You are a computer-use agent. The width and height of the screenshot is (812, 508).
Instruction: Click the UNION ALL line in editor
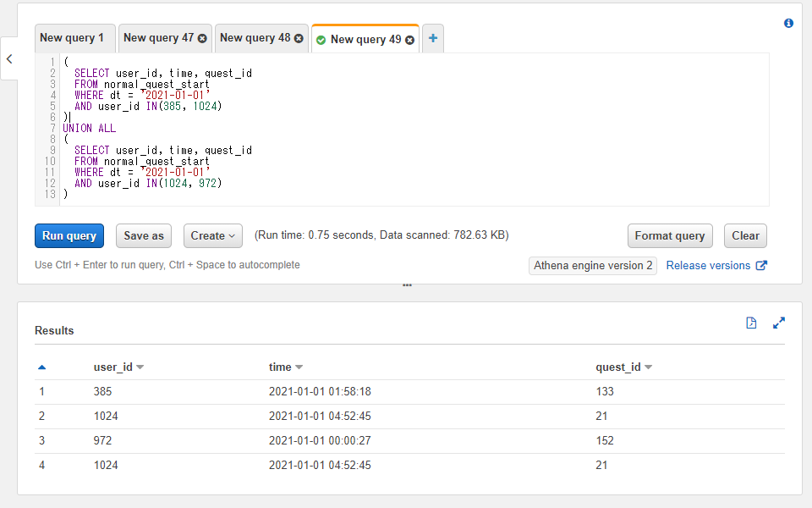[89, 128]
